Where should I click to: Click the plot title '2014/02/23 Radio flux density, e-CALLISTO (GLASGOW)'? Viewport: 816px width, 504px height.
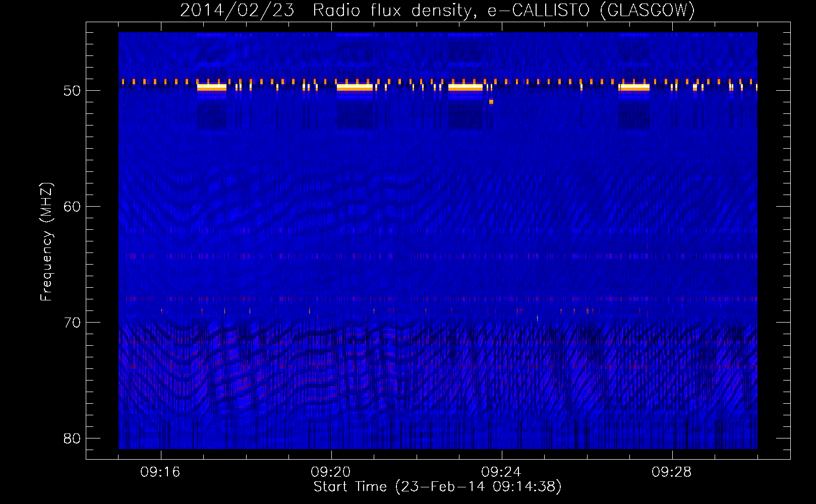point(437,10)
